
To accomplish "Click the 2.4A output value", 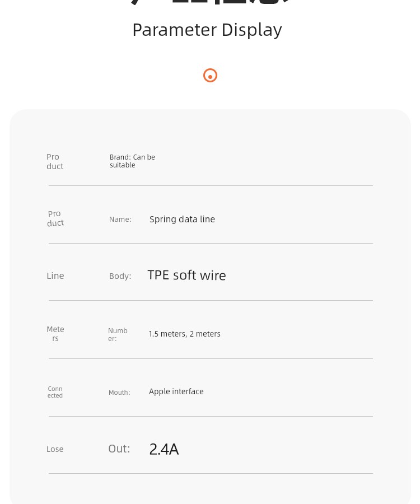I will [164, 449].
